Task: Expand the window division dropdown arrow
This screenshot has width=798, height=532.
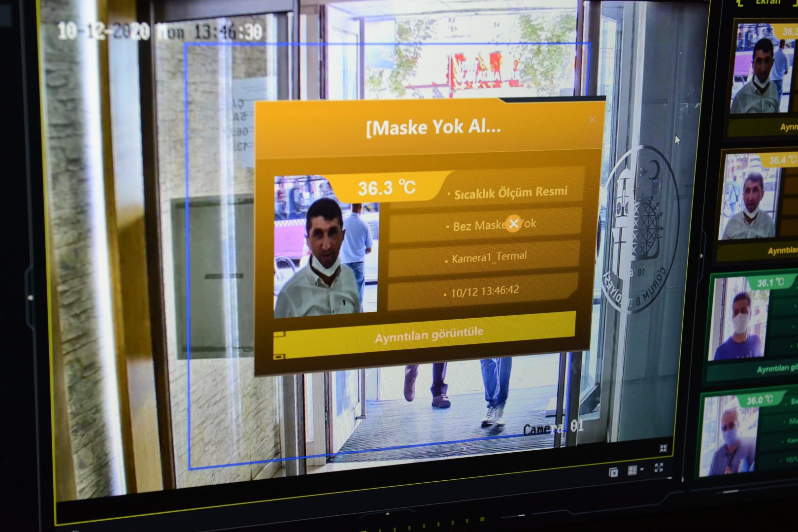Action: (x=642, y=470)
